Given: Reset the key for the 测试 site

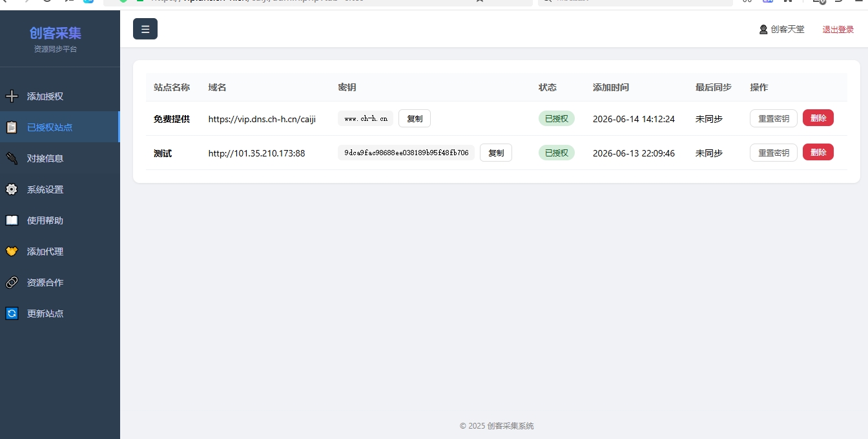Looking at the screenshot, I should 774,153.
